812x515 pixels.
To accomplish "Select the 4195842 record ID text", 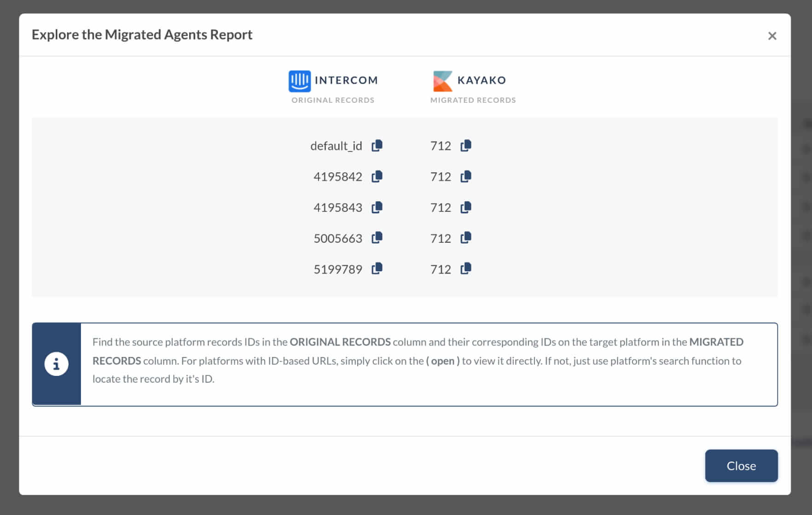I will (x=338, y=177).
